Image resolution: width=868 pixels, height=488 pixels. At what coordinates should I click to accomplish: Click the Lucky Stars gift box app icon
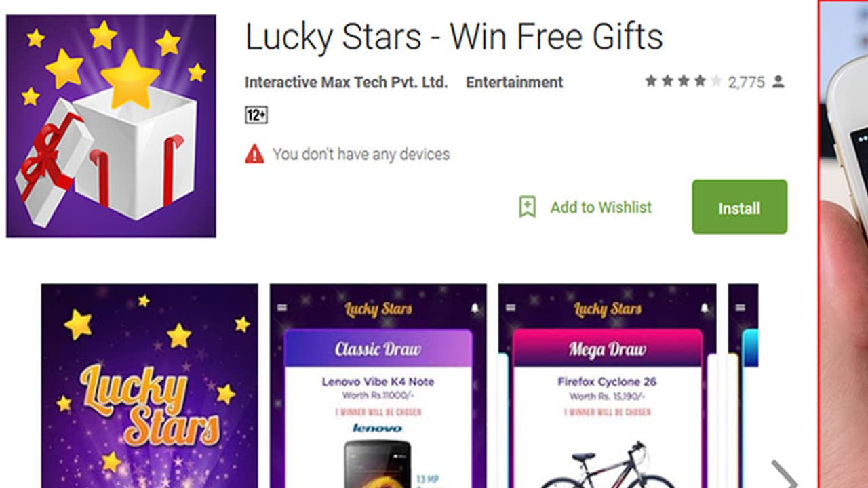pyautogui.click(x=111, y=126)
